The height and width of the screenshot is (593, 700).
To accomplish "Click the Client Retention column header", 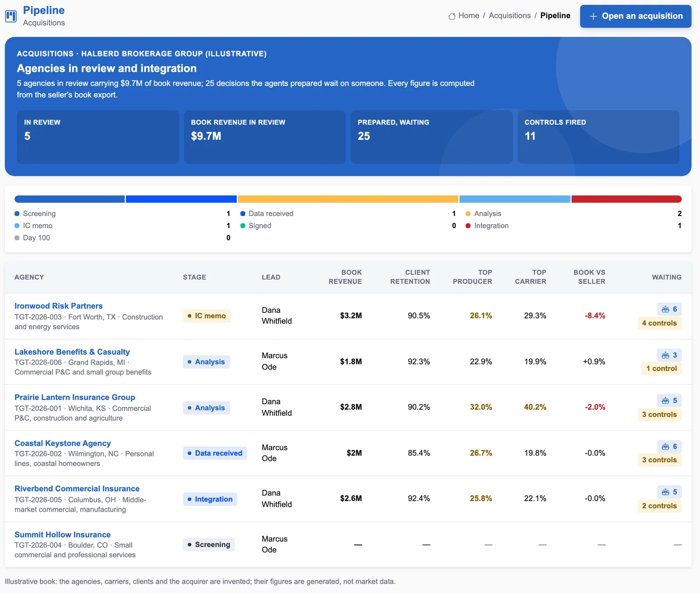I will pos(410,277).
